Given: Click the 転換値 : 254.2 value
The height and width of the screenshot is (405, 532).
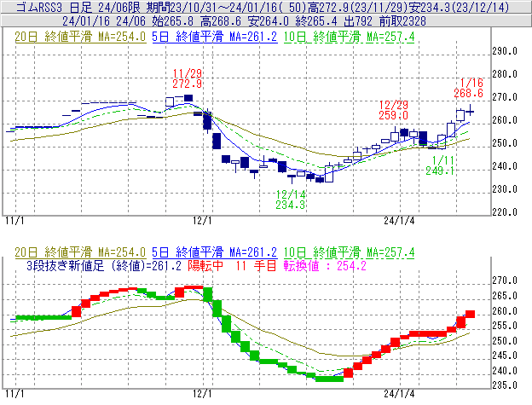Looking at the screenshot, I should click(x=325, y=265).
